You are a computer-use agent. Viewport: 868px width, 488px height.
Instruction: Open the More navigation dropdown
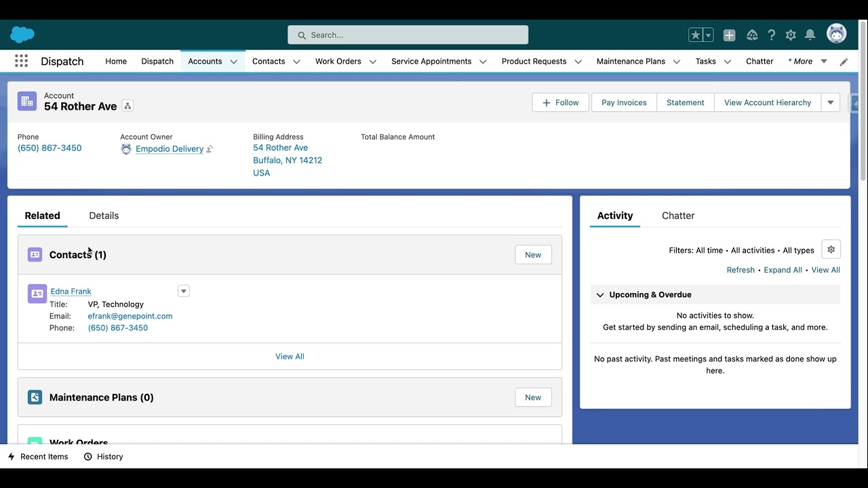[808, 61]
